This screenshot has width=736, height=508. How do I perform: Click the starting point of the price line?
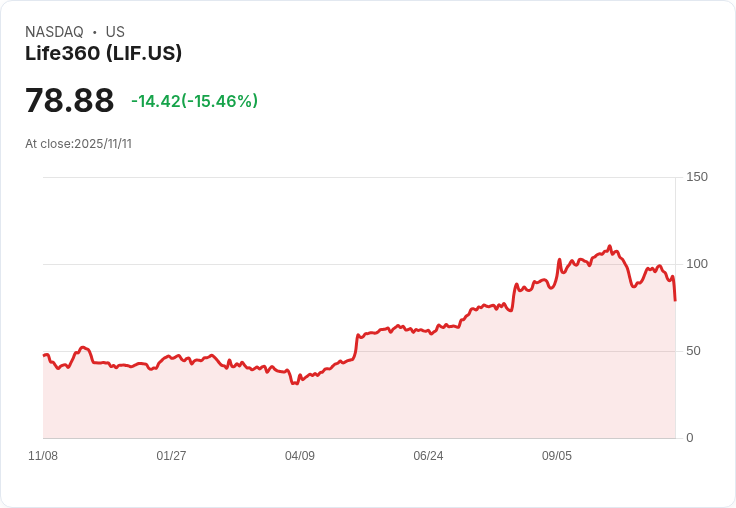pos(44,356)
